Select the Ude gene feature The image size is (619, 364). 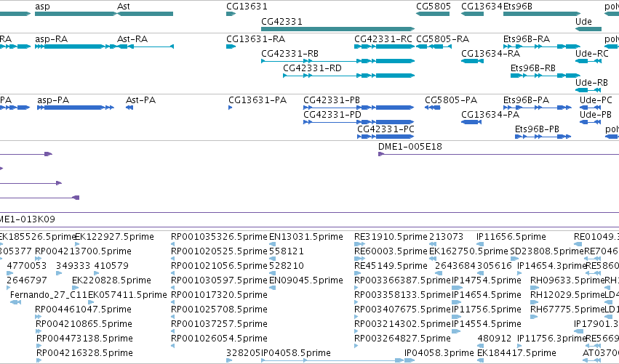pyautogui.click(x=588, y=29)
